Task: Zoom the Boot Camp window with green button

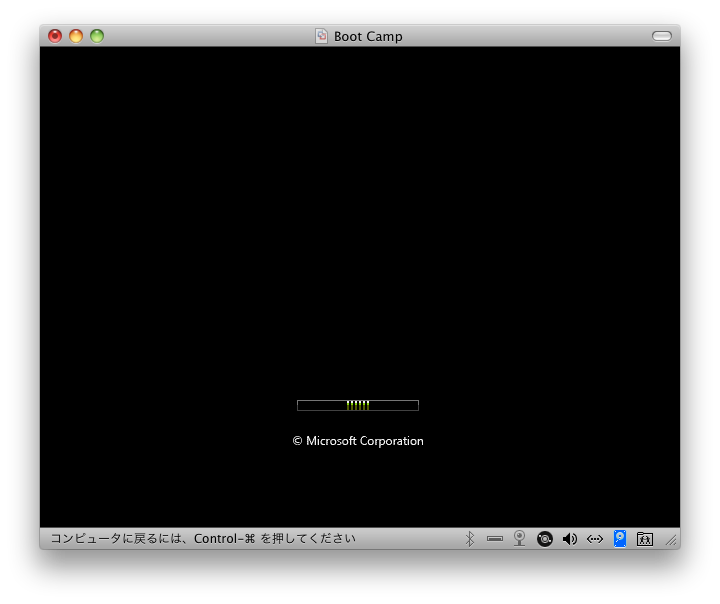Action: [97, 36]
